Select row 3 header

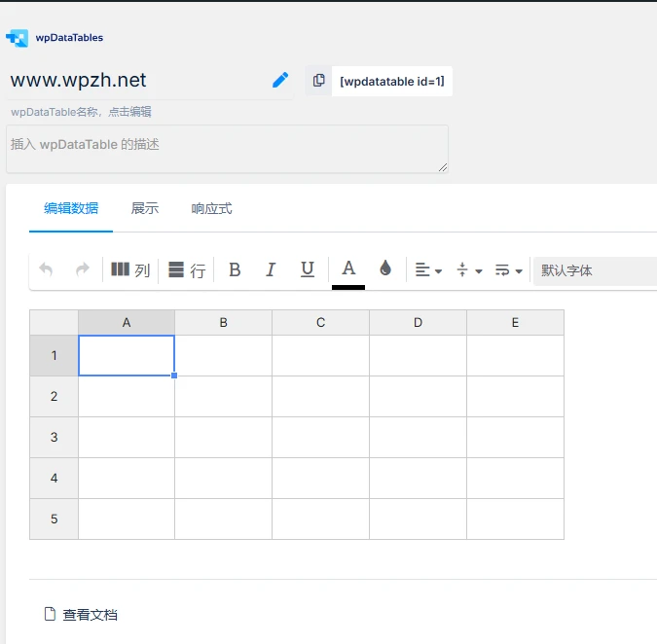55,437
